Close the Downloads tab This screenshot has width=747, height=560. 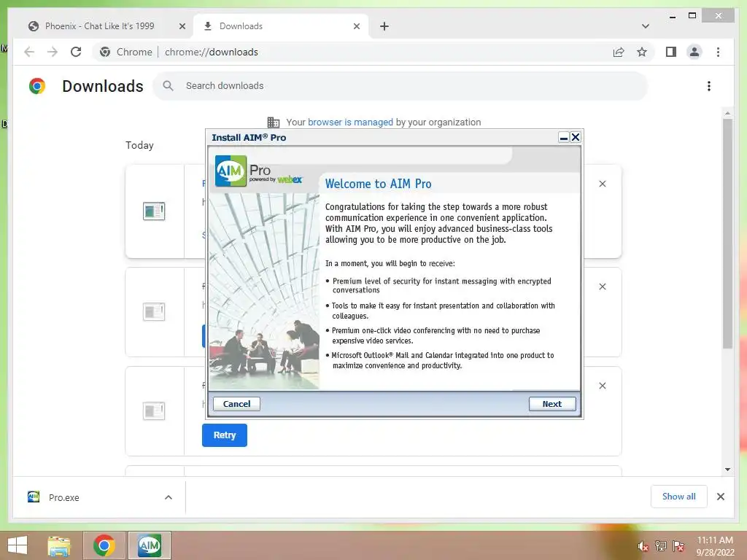click(x=356, y=26)
